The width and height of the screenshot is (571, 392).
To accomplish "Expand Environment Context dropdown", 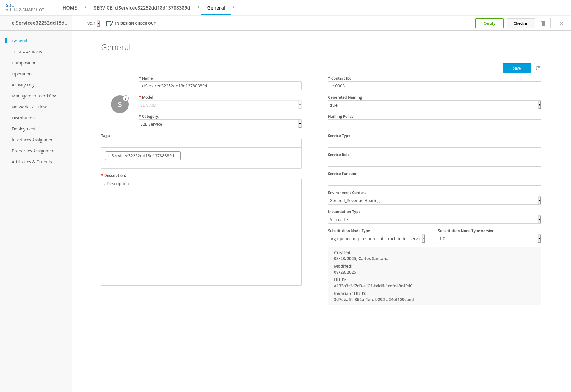I will pyautogui.click(x=434, y=200).
